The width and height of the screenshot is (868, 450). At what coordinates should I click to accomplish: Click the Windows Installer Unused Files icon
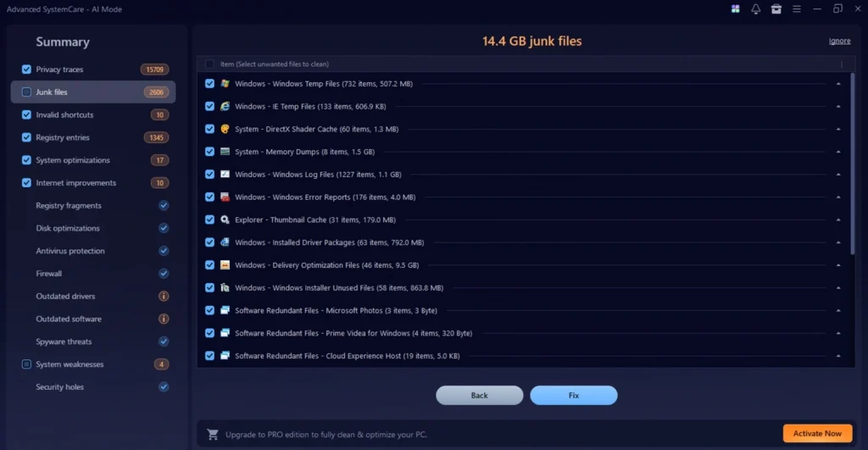pyautogui.click(x=225, y=288)
